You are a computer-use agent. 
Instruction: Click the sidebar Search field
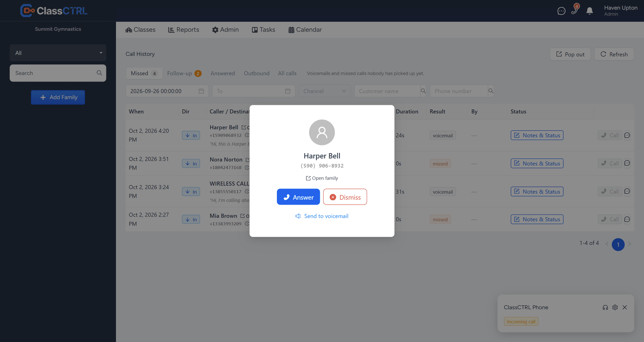tap(58, 73)
